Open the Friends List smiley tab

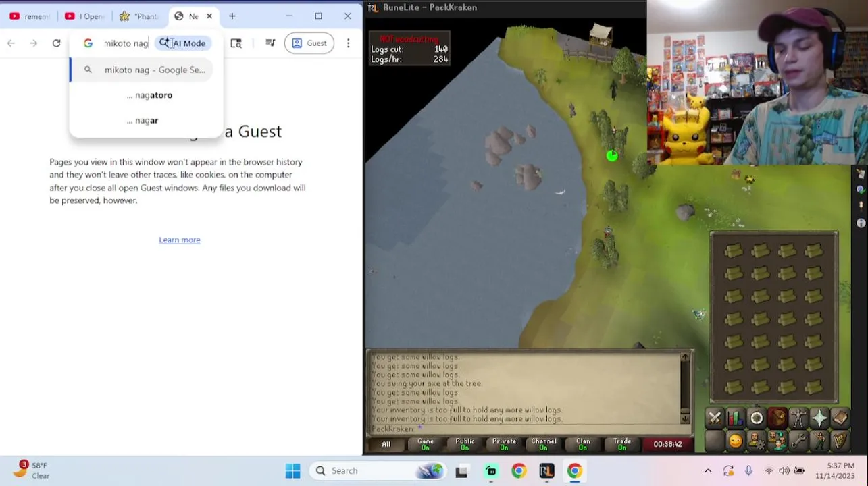(x=736, y=441)
